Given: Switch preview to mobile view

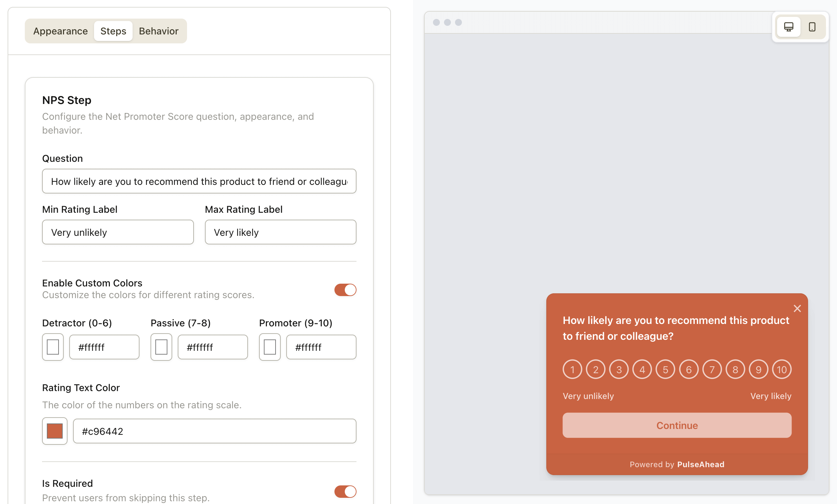Looking at the screenshot, I should [x=812, y=27].
